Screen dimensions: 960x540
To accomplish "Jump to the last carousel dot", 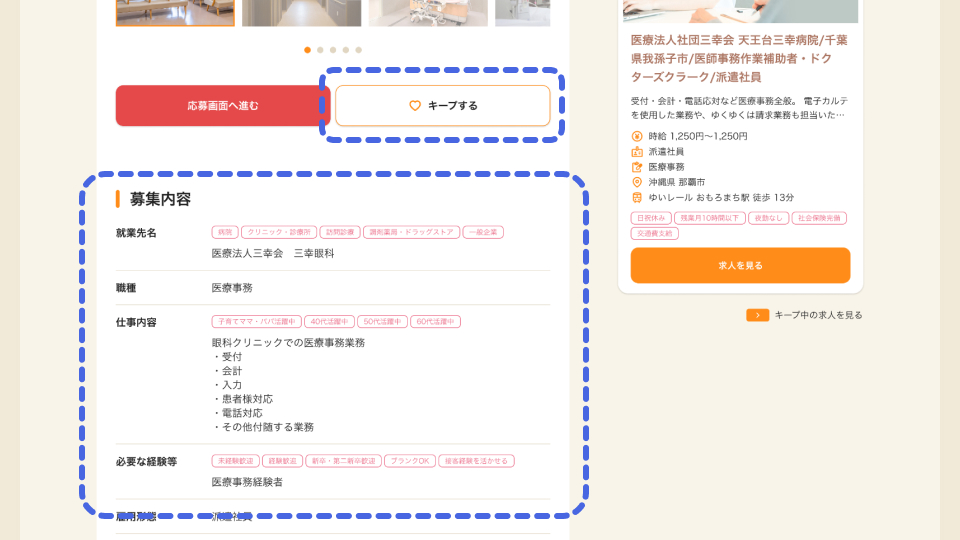I will [x=359, y=50].
